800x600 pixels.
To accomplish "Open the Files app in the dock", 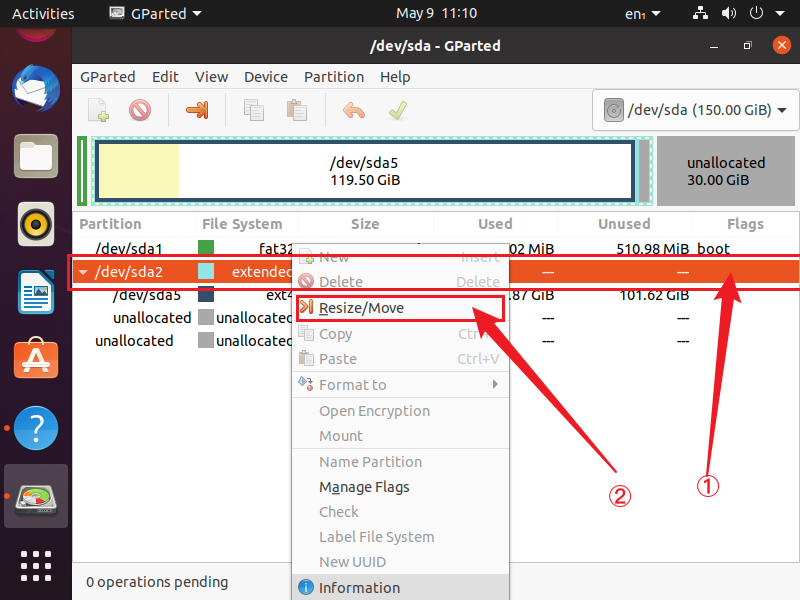I will [x=36, y=156].
